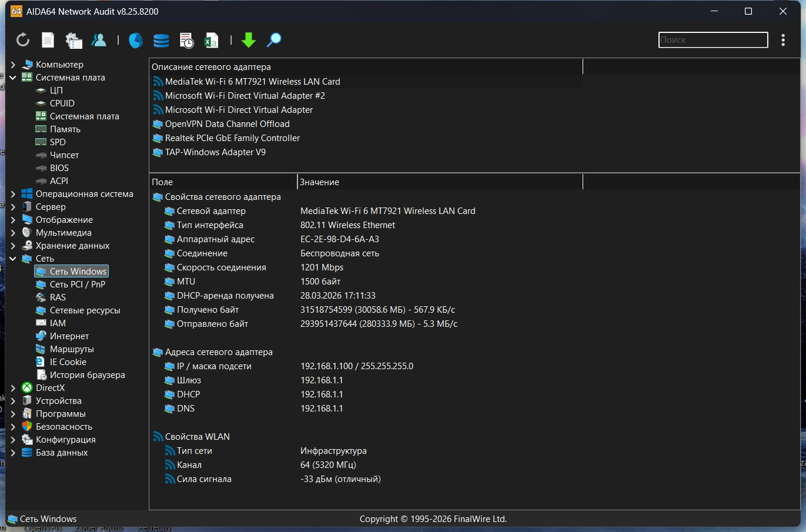Select the IAM tree item
Viewport: 806px width, 532px height.
tap(58, 323)
